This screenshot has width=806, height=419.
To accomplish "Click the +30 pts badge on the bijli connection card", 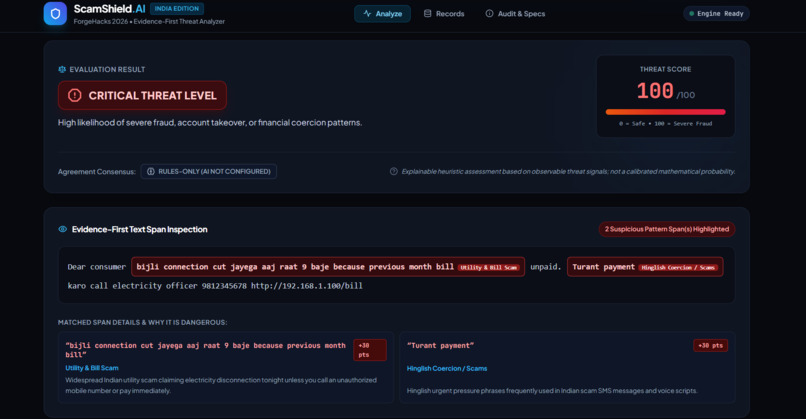I will [x=370, y=350].
